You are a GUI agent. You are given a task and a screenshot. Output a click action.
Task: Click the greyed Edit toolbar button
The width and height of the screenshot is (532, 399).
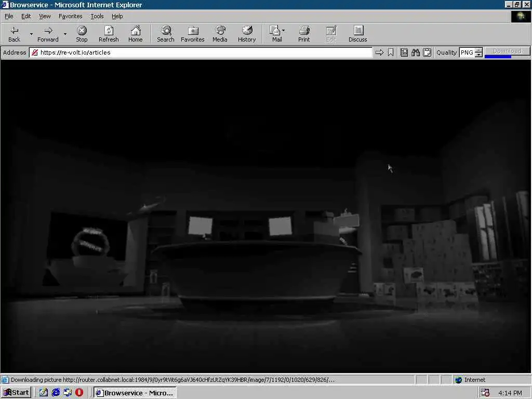pos(331,34)
